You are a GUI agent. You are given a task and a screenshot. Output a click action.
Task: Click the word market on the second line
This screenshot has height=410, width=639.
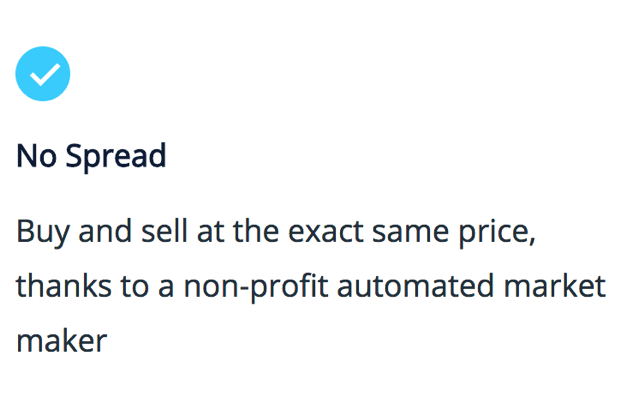click(x=555, y=286)
